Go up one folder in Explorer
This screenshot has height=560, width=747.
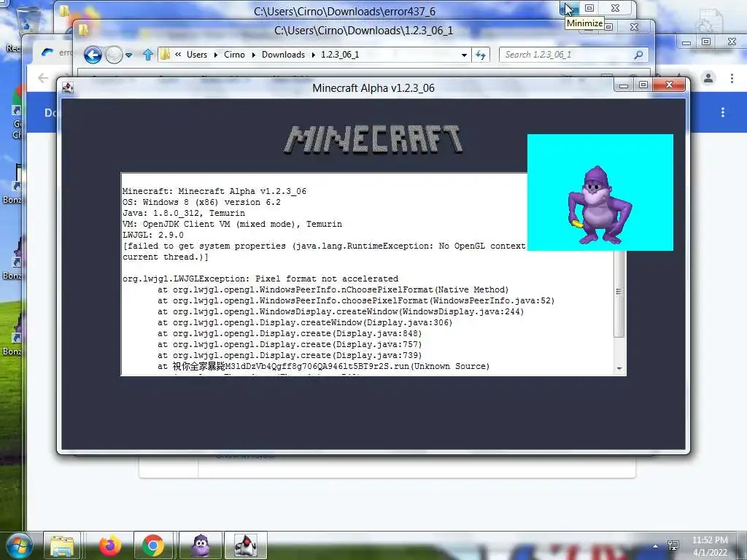[x=148, y=55]
